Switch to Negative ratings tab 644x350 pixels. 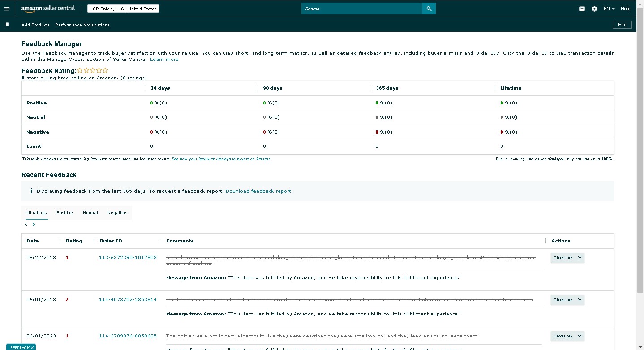[117, 213]
